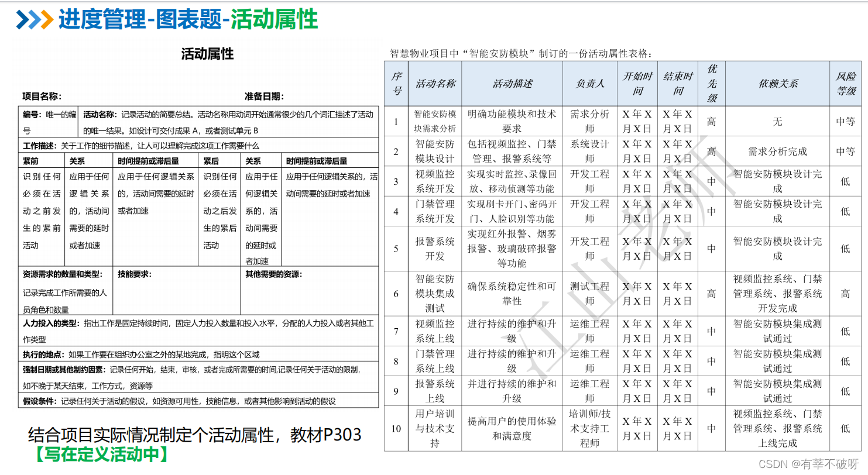Select the green text 【写在定义活动中】
This screenshot has width=868, height=475.
point(101,455)
